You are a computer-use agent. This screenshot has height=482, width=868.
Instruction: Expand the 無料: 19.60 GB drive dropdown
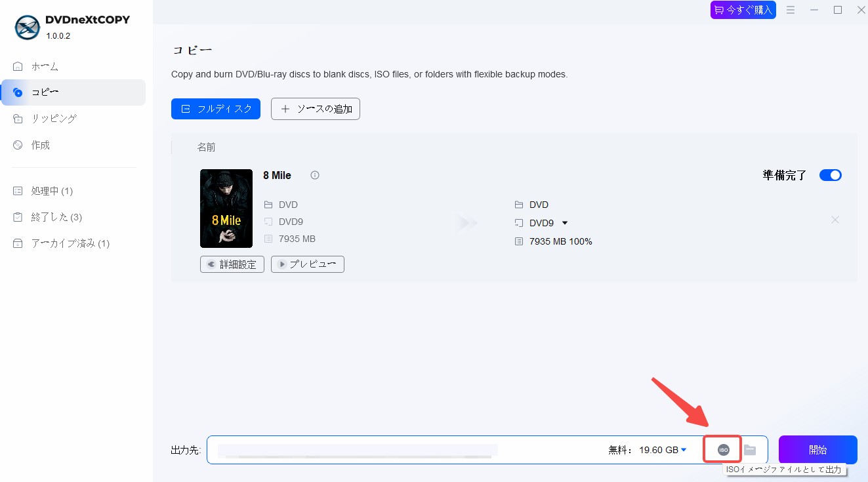coord(684,450)
